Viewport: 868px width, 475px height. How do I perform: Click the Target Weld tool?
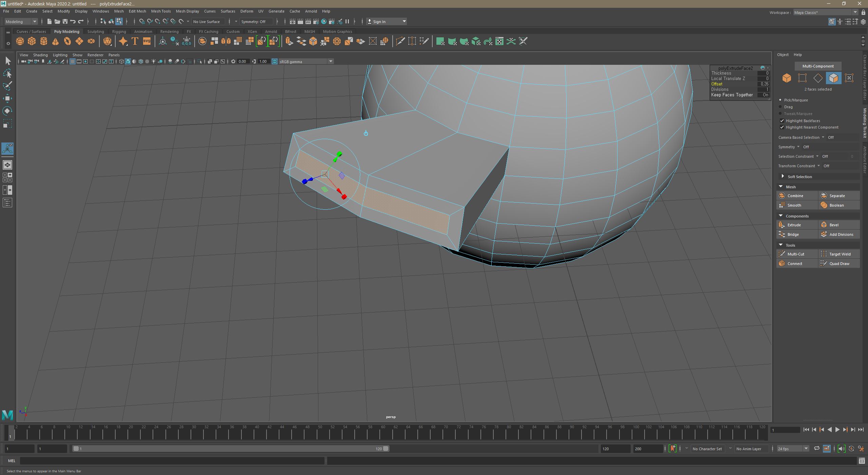tap(840, 254)
